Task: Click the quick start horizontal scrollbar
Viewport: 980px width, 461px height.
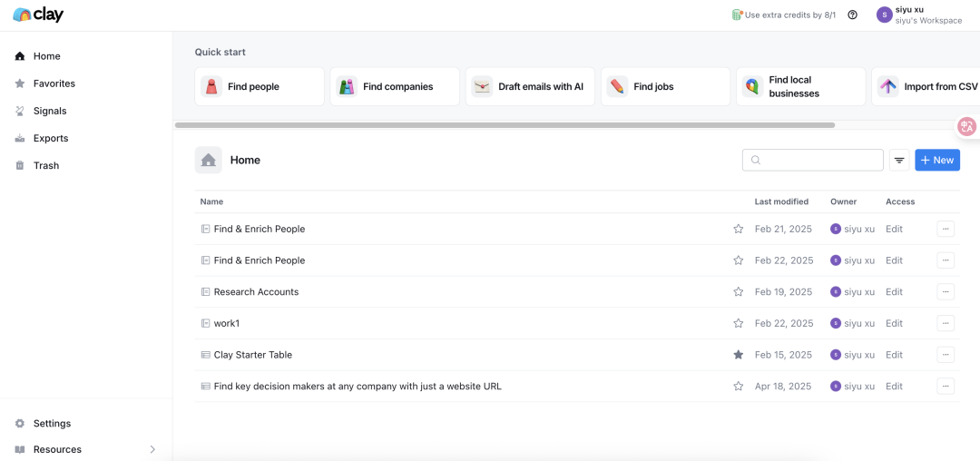Action: [505, 125]
